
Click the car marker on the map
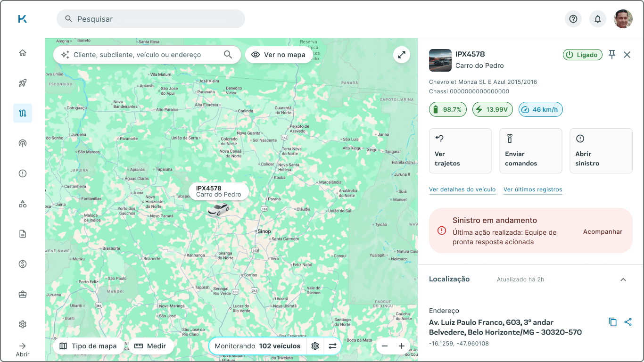click(x=218, y=209)
